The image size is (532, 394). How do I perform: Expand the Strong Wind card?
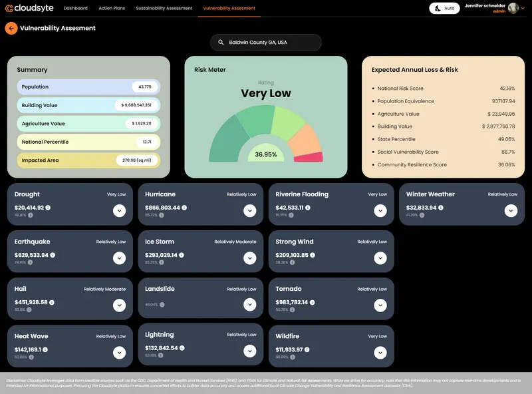point(380,258)
